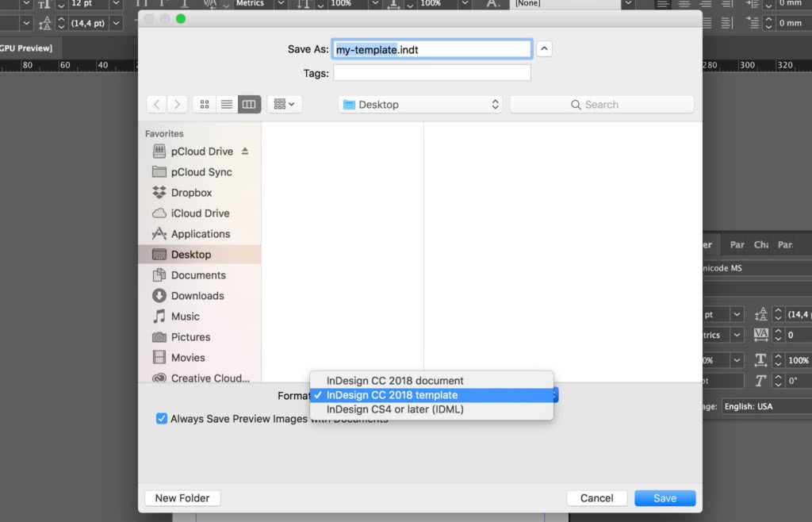The width and height of the screenshot is (812, 522).
Task: Click the skew italic T icon
Action: 760,381
